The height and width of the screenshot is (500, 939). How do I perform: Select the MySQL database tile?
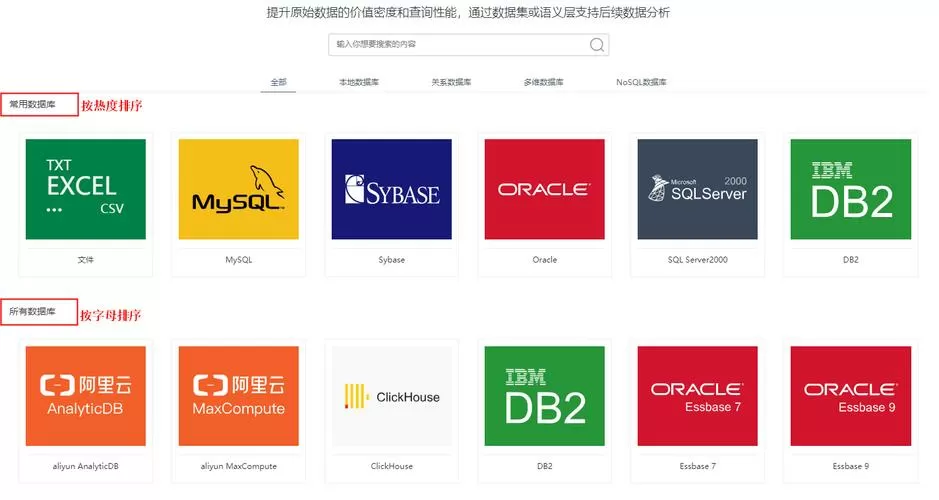(238, 189)
